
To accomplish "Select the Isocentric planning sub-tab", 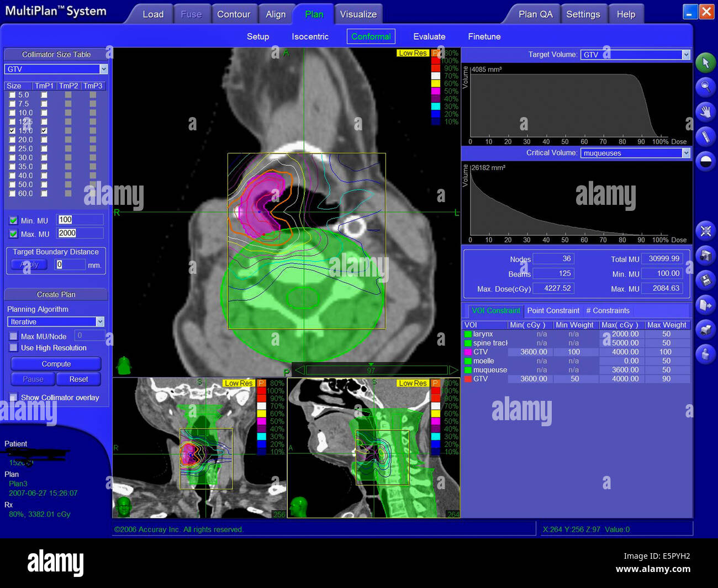I will 310,36.
